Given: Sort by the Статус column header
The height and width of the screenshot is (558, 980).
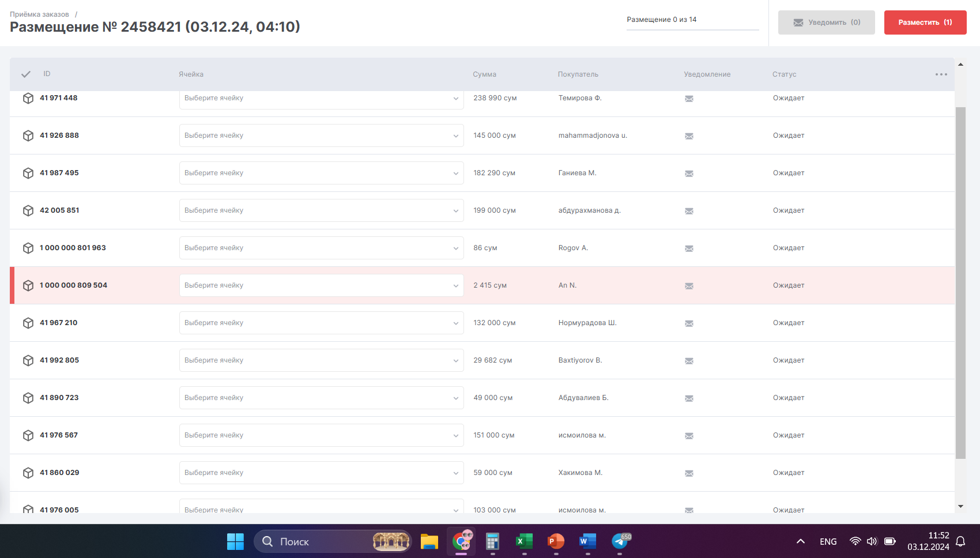Looking at the screenshot, I should point(785,74).
